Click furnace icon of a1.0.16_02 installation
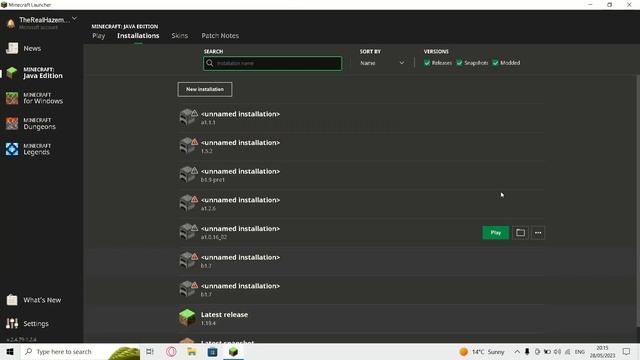 click(x=187, y=231)
